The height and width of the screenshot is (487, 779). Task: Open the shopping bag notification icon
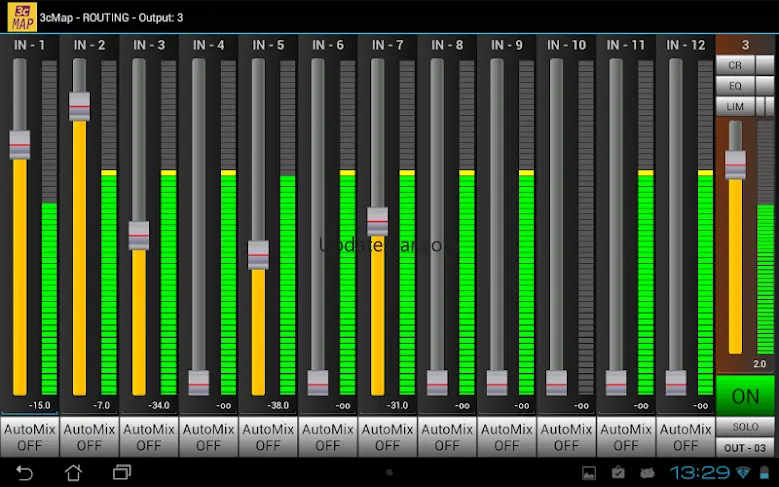point(618,472)
